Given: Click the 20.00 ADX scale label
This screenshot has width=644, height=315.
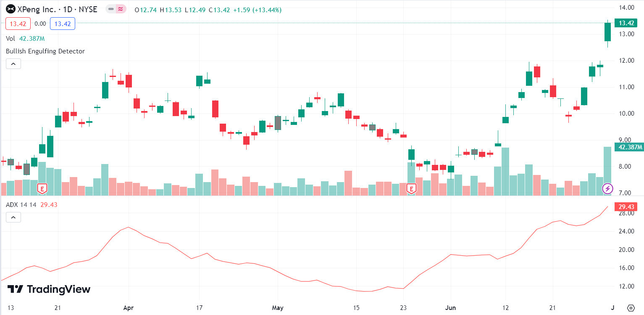Looking at the screenshot, I should pyautogui.click(x=626, y=250).
